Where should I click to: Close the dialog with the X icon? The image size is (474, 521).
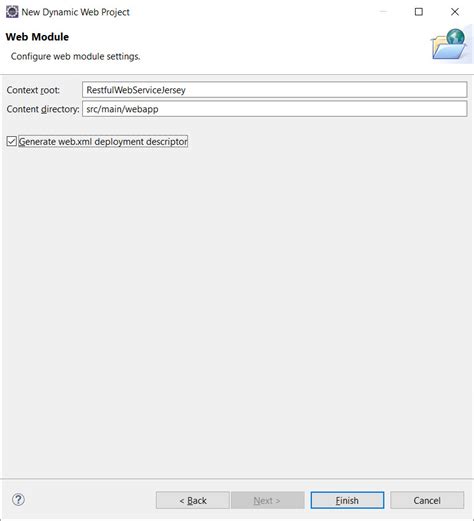coord(455,12)
